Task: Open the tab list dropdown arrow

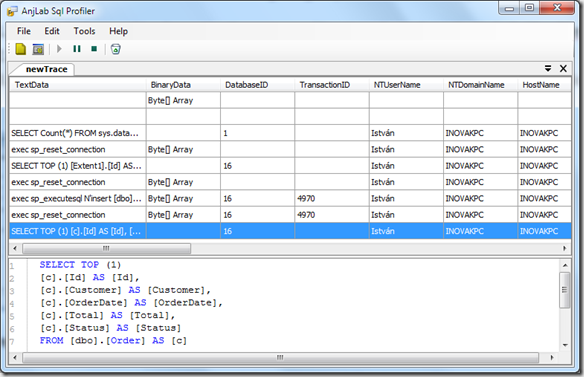Action: pyautogui.click(x=548, y=69)
